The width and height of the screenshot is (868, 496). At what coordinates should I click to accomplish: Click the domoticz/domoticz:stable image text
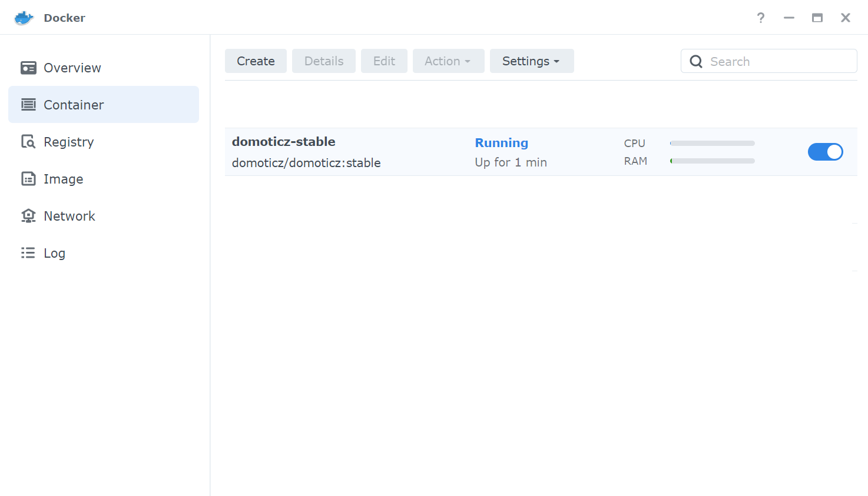coord(306,163)
